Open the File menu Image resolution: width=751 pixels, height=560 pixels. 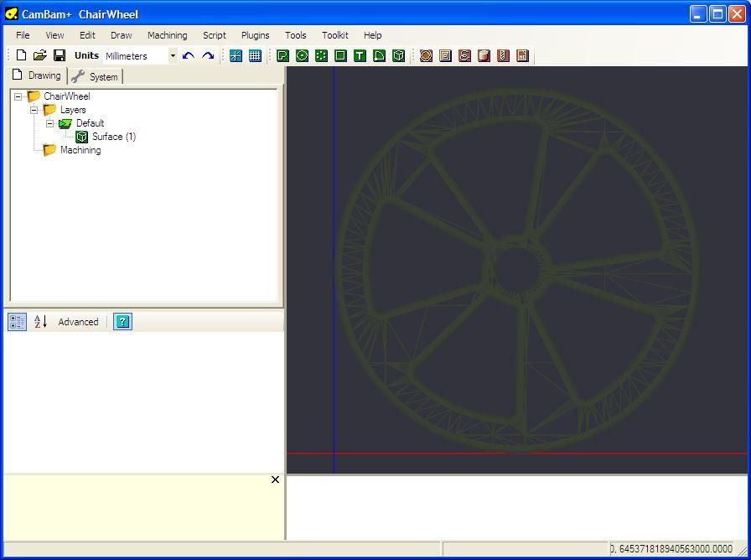[23, 35]
